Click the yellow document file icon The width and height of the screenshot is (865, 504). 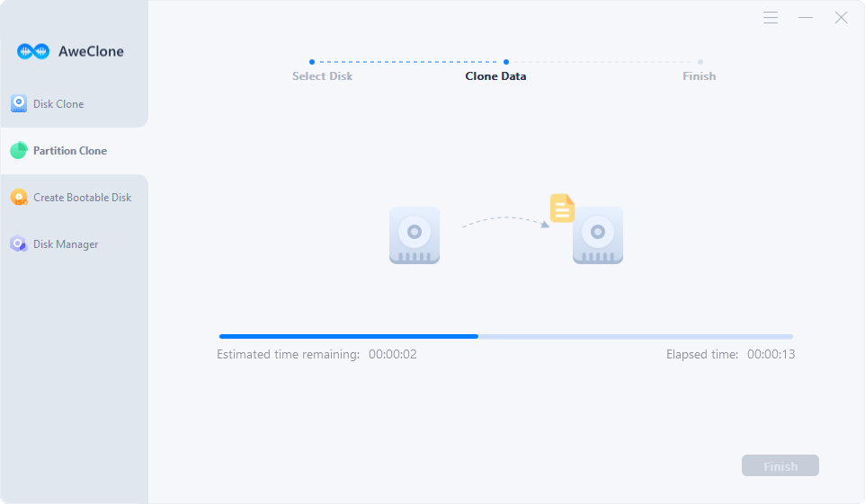click(562, 208)
